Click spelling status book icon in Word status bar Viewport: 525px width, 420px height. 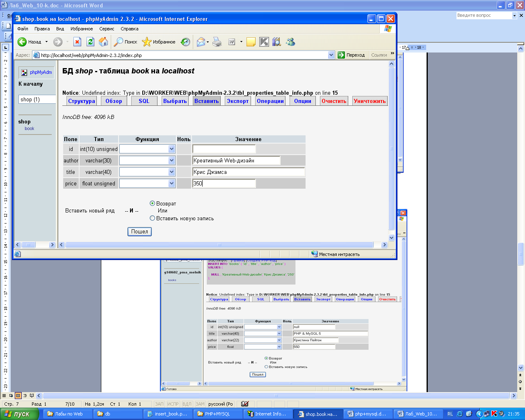(245, 404)
